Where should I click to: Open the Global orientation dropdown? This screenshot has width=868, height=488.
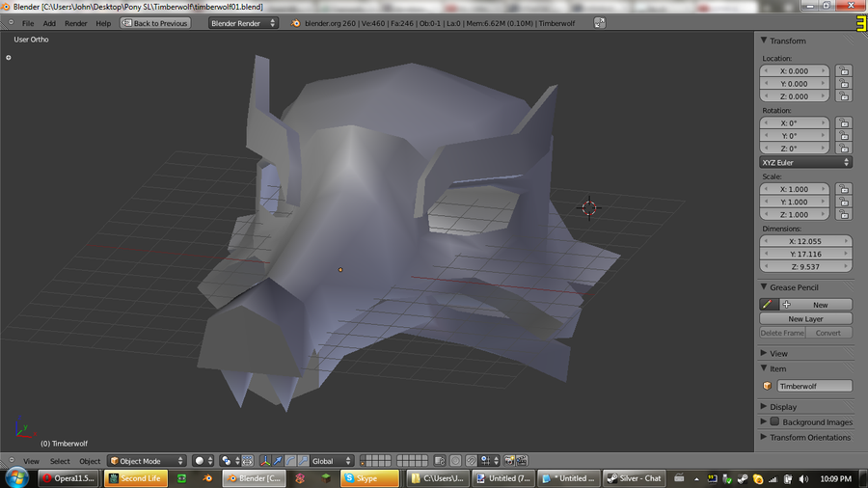[331, 461]
